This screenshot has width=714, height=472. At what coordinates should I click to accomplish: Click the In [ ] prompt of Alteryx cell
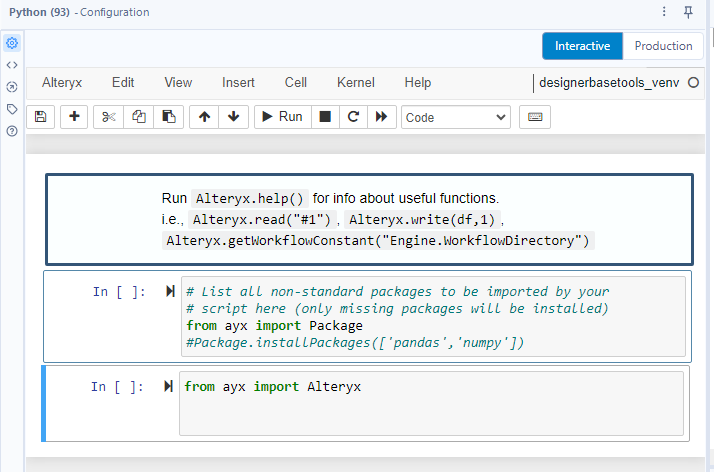coord(117,386)
